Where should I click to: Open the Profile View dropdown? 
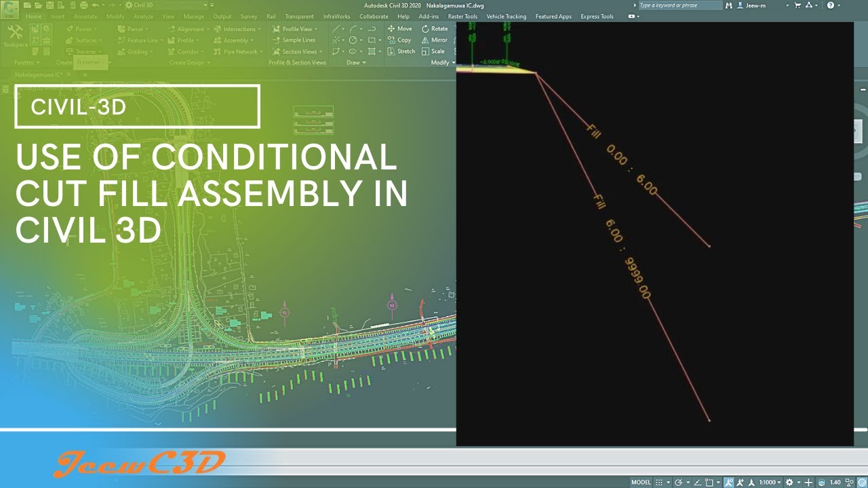tap(295, 29)
